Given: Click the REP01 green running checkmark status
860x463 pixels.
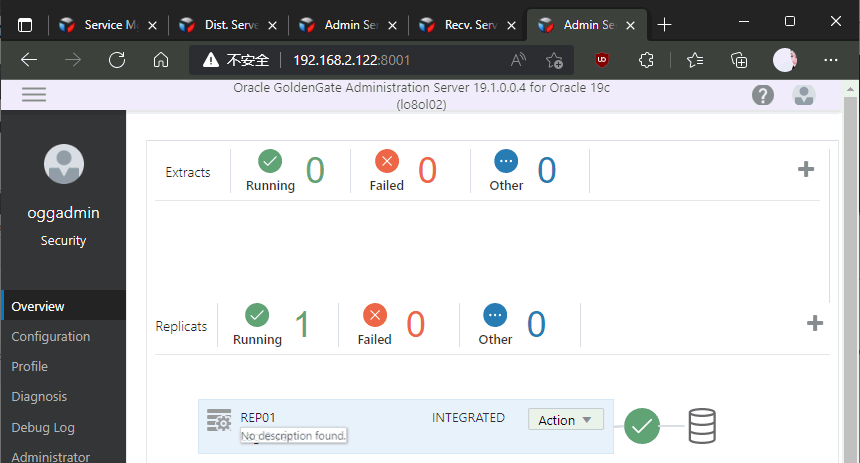Looking at the screenshot, I should coord(642,426).
